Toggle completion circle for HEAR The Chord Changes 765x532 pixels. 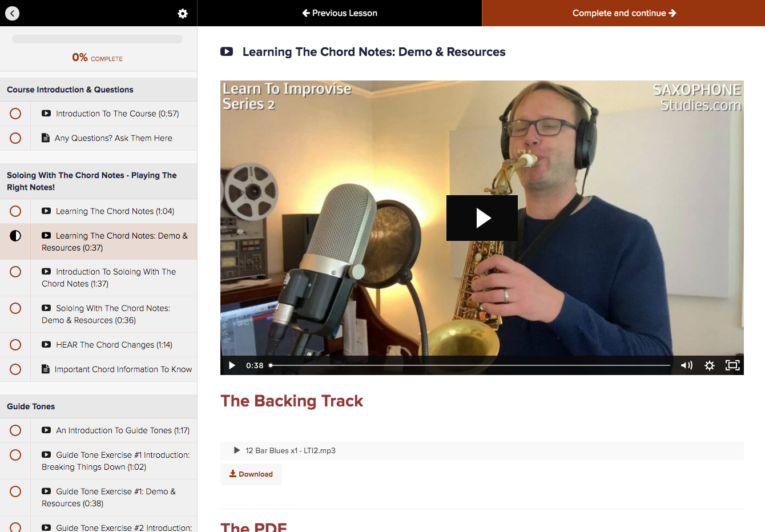[15, 345]
